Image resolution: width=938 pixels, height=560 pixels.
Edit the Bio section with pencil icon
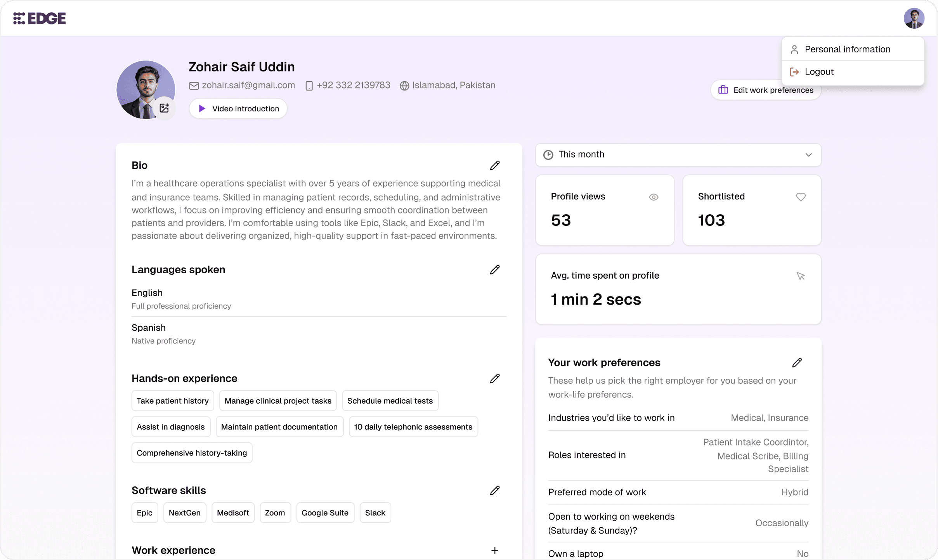pyautogui.click(x=494, y=165)
